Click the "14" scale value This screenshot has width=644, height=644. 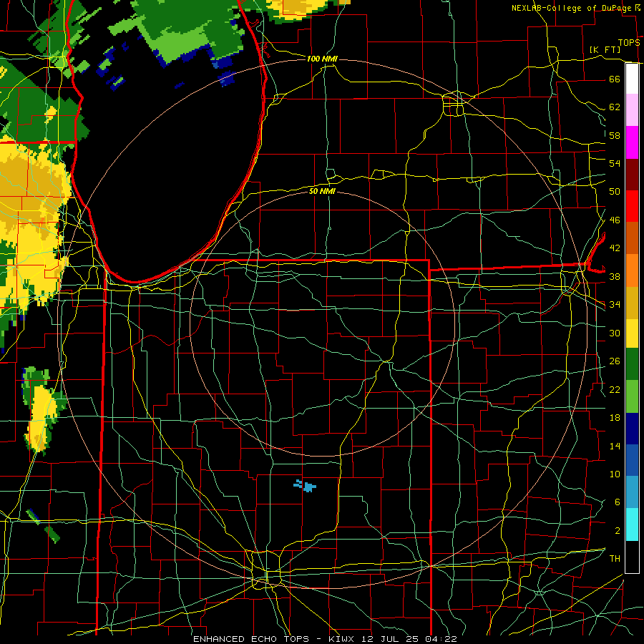click(615, 446)
